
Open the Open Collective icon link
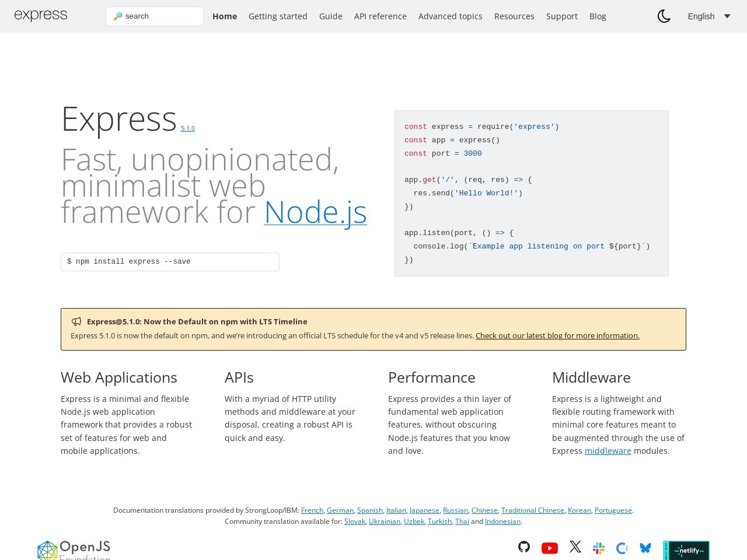[x=622, y=548]
